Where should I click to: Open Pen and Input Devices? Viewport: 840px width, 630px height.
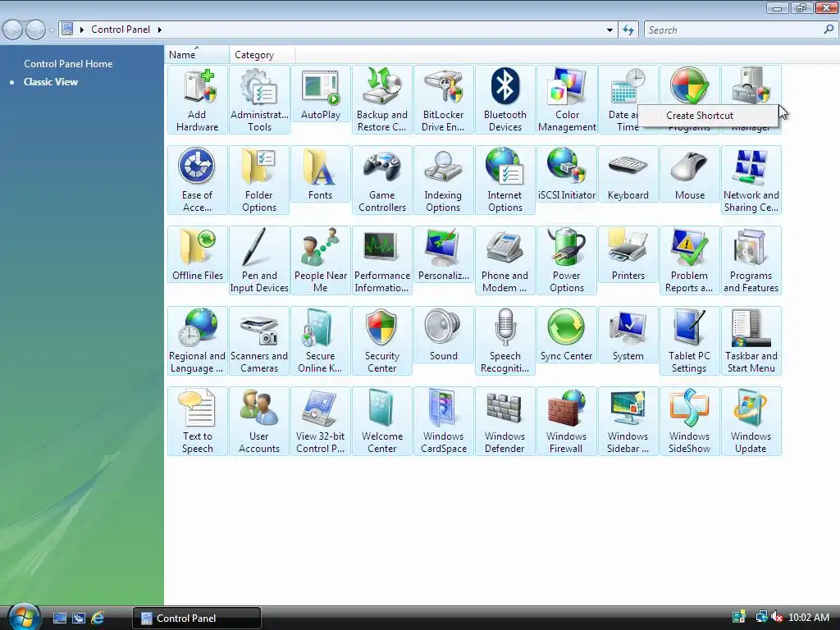tap(259, 260)
